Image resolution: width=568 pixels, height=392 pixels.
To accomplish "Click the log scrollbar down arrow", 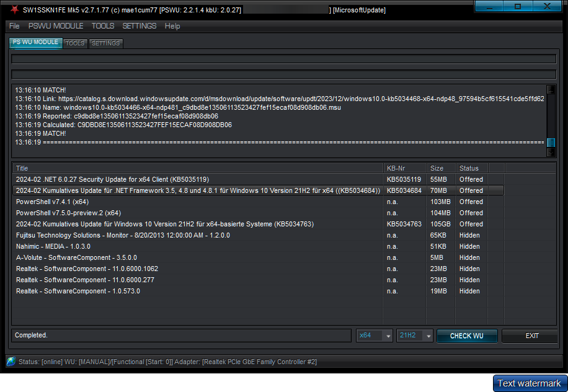I will click(551, 153).
